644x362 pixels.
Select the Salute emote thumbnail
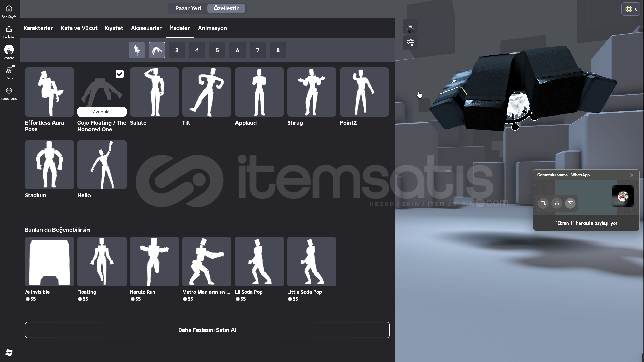(154, 92)
